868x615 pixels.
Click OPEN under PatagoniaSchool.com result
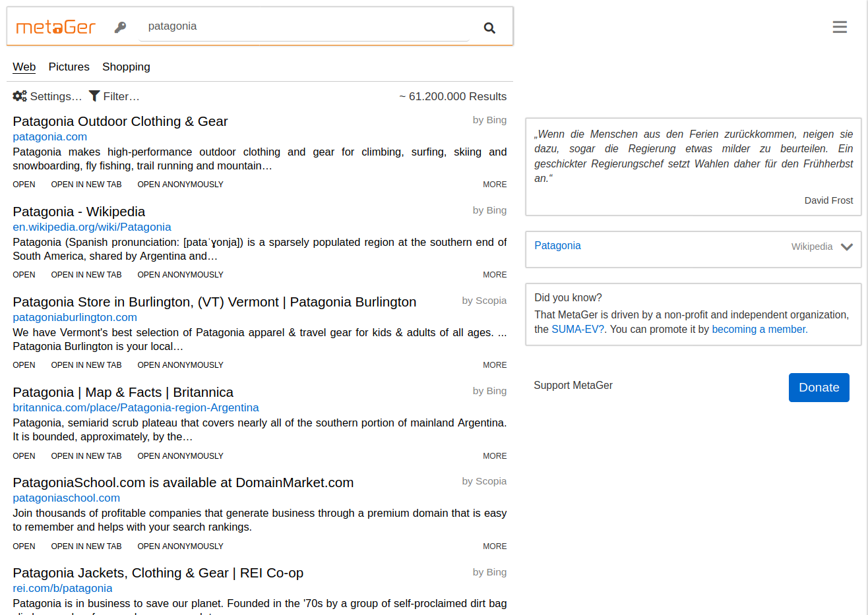[x=24, y=546]
